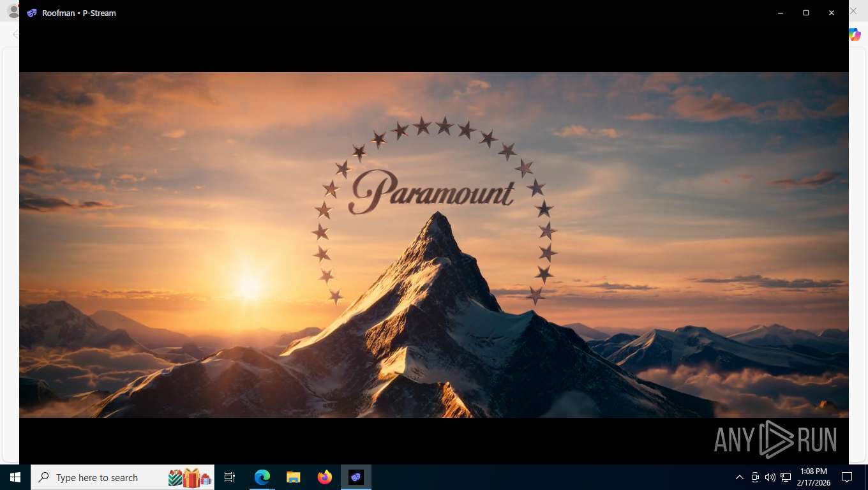Click the Meet Now tray icon
Image resolution: width=868 pixels, height=490 pixels.
coord(755,477)
